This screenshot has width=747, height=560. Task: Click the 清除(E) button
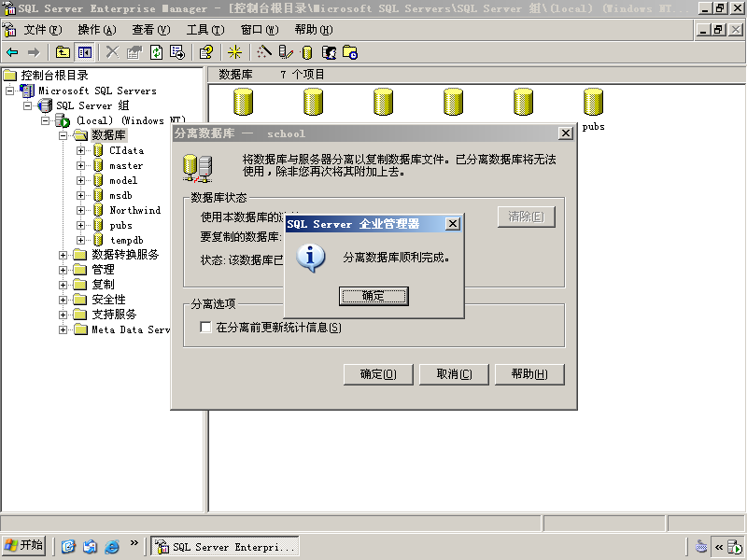[527, 217]
